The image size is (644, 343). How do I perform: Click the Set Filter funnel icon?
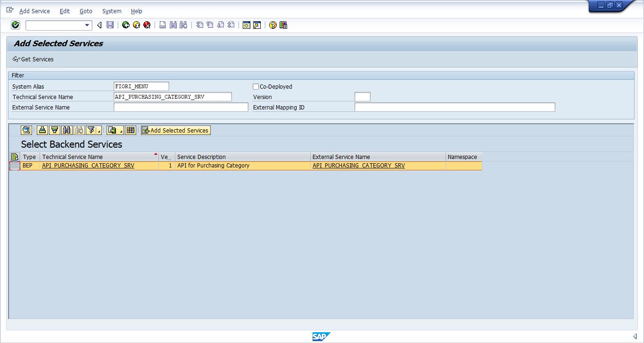(x=91, y=130)
